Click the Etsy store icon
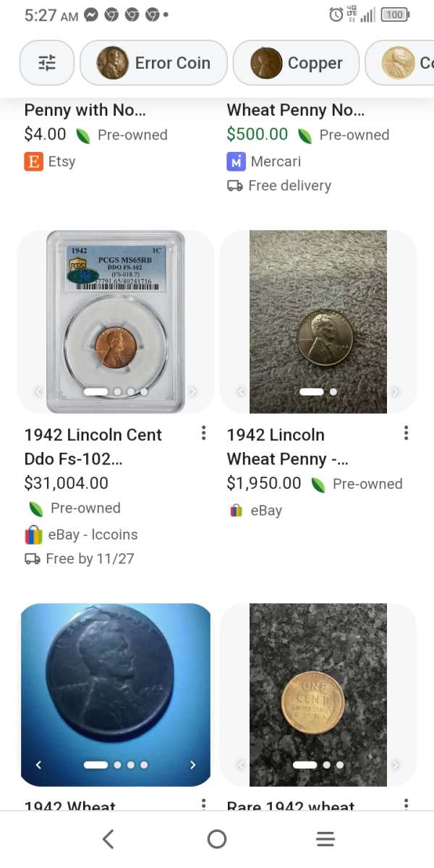This screenshot has width=434, height=868. pyautogui.click(x=33, y=161)
